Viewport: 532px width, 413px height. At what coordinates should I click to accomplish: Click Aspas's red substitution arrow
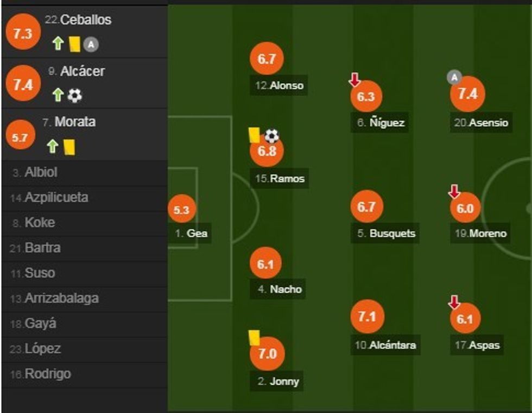coord(454,302)
